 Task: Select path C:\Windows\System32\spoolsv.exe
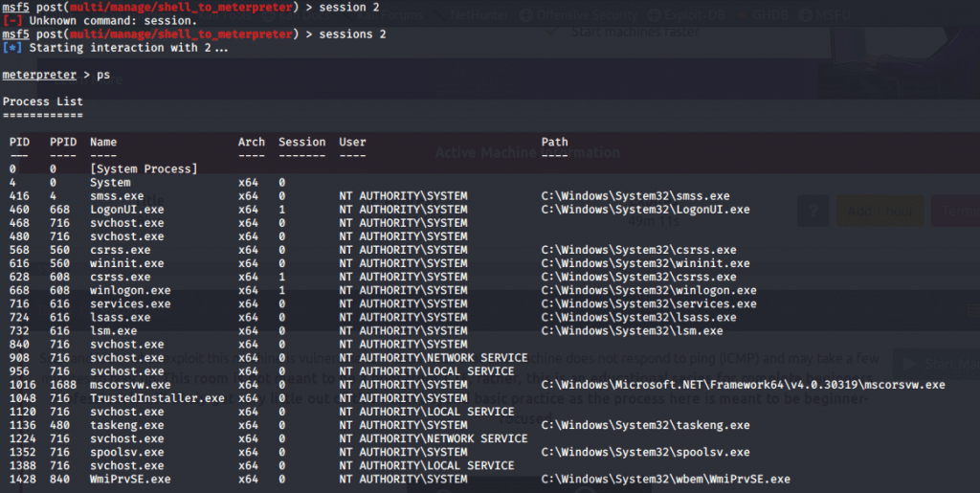[x=645, y=452]
